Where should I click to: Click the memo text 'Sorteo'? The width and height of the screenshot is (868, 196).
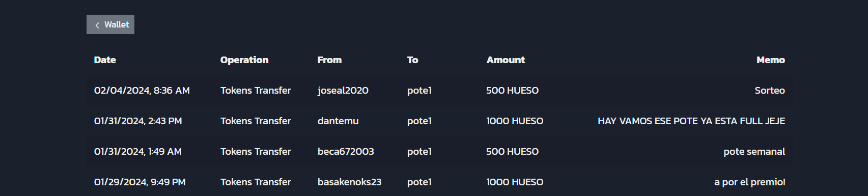coord(770,91)
